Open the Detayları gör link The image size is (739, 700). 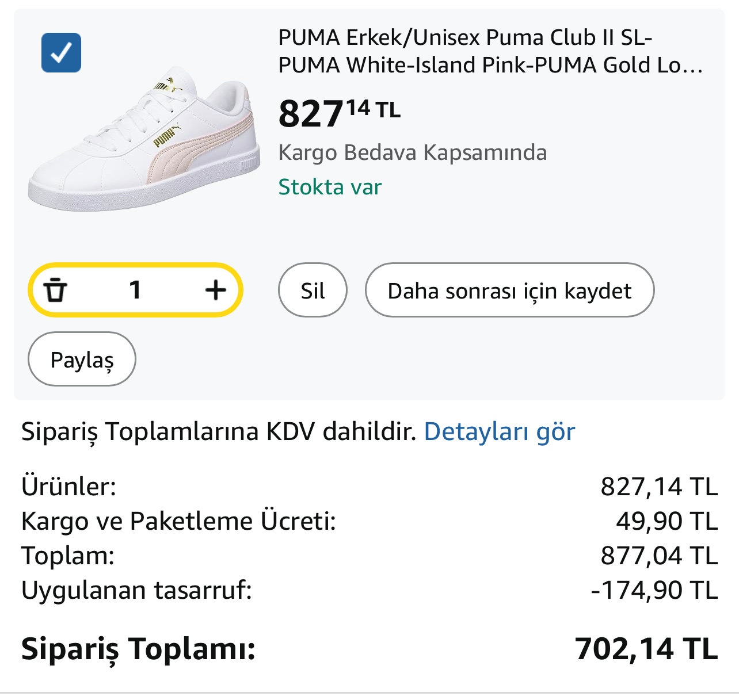pos(500,431)
